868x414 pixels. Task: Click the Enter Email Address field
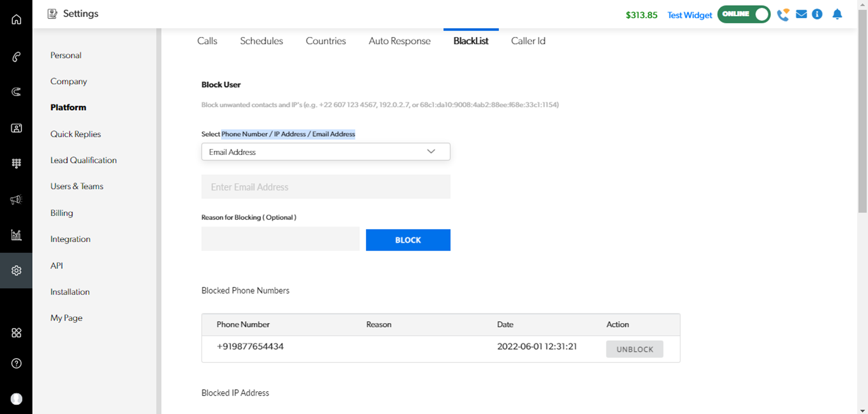325,187
